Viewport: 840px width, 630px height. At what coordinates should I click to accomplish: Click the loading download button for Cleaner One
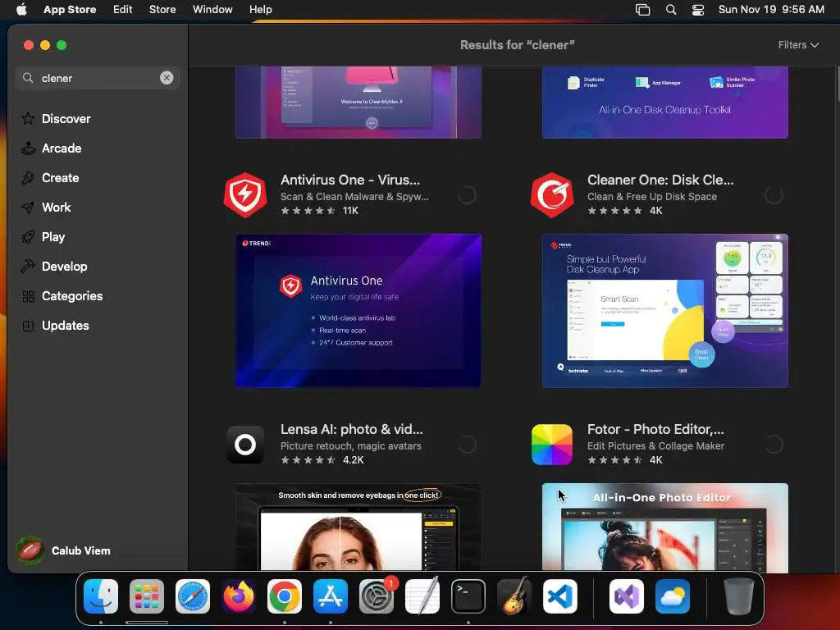click(774, 195)
